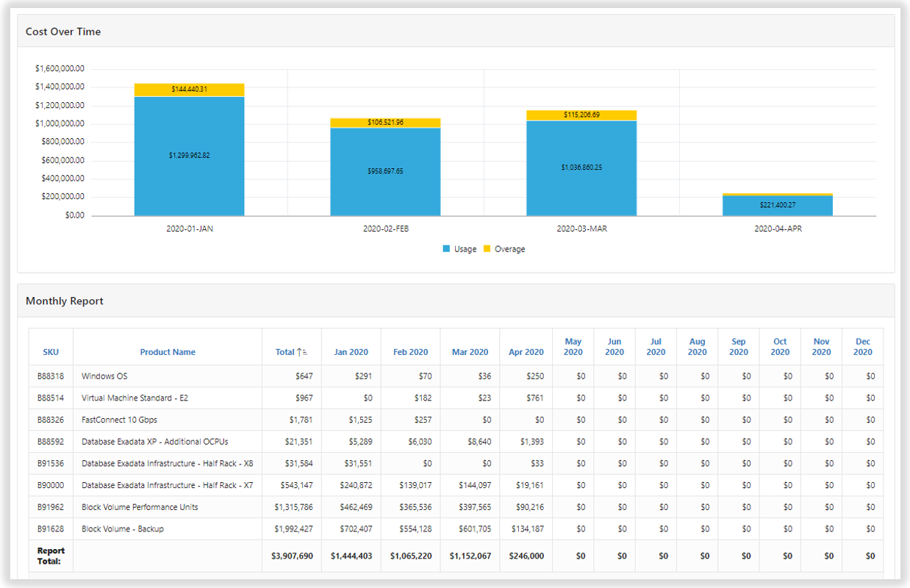
Task: Click SKU cell B91628
Action: [51, 528]
